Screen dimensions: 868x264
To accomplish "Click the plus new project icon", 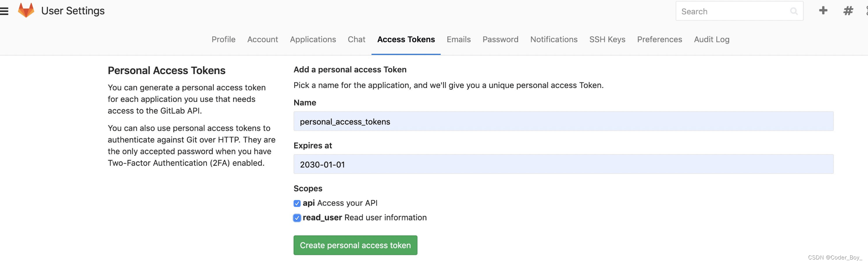I will click(823, 11).
